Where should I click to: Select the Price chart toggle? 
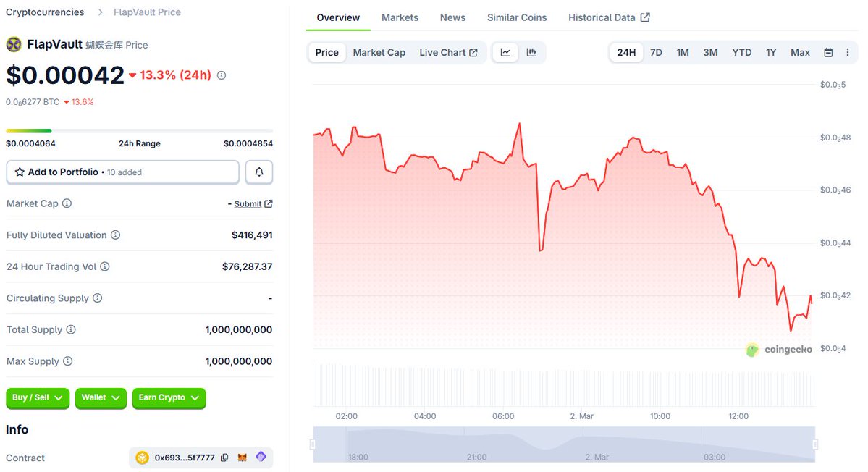(326, 53)
